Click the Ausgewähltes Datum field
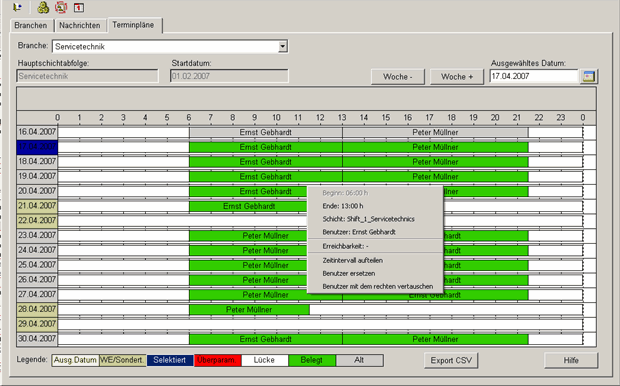This screenshot has width=620, height=386. [x=534, y=76]
